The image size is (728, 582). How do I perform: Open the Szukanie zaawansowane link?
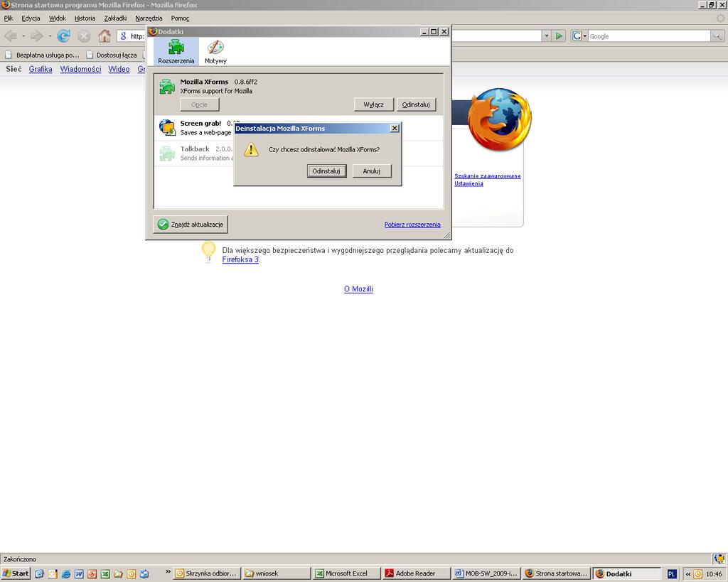488,176
